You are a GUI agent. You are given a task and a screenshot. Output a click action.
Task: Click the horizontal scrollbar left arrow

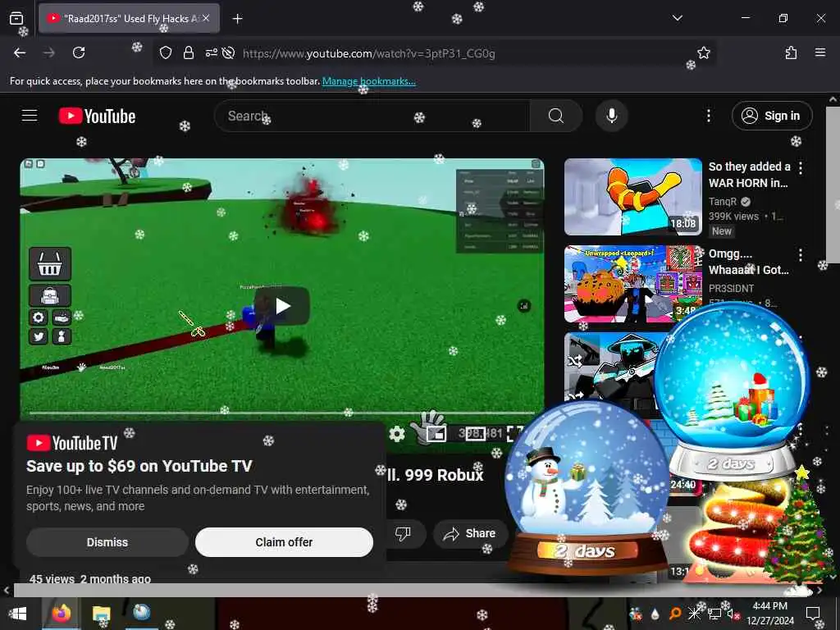[x=6, y=591]
